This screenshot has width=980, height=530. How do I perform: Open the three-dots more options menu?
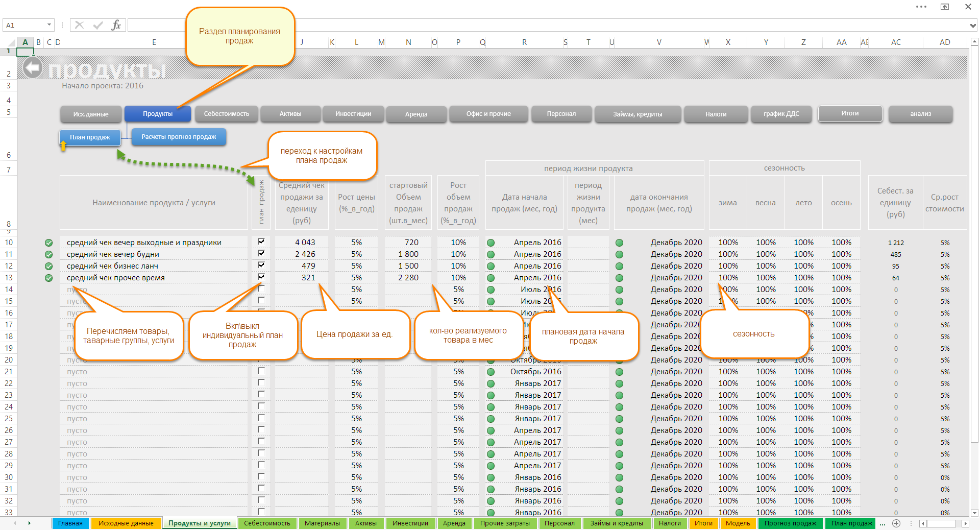(921, 7)
